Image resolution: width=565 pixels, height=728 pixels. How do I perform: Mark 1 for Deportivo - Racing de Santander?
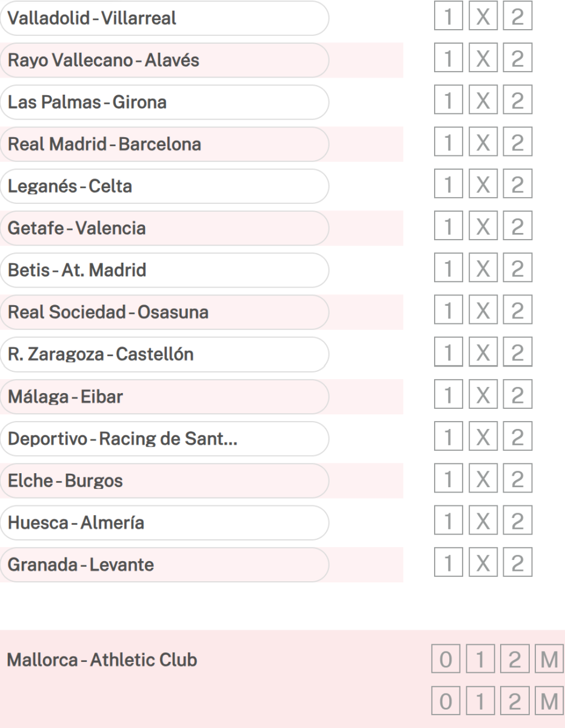(448, 439)
